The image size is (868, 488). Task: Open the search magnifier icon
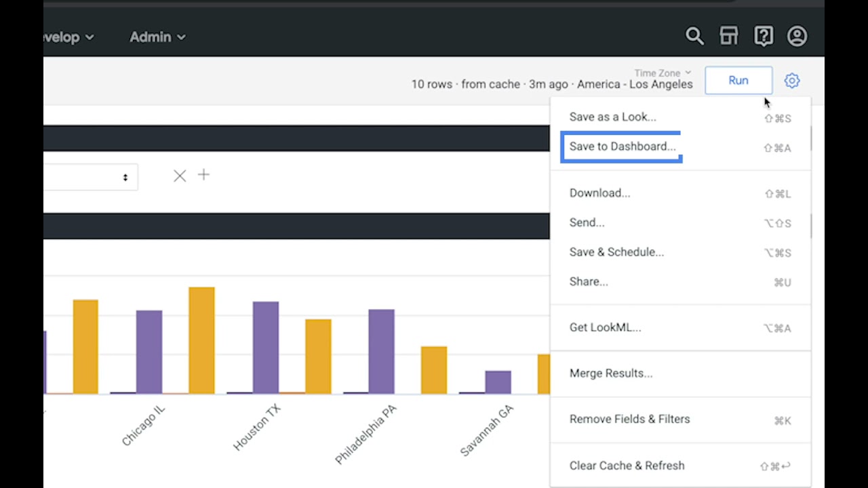(694, 36)
